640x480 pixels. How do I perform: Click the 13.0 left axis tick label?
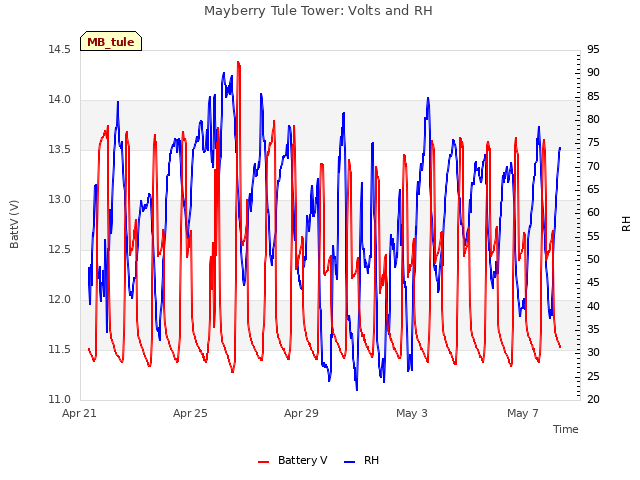60,200
